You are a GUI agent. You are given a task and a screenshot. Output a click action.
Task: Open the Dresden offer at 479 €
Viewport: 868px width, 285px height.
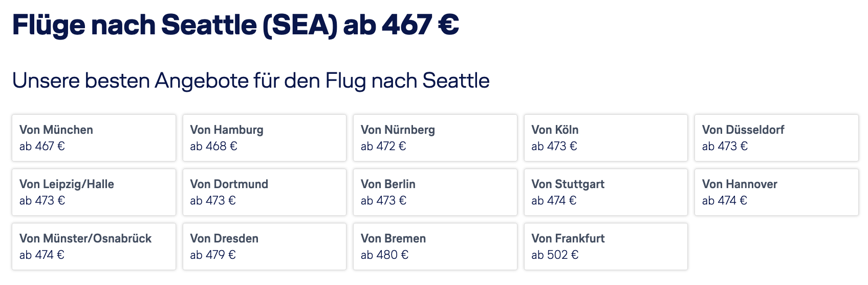[x=265, y=247]
